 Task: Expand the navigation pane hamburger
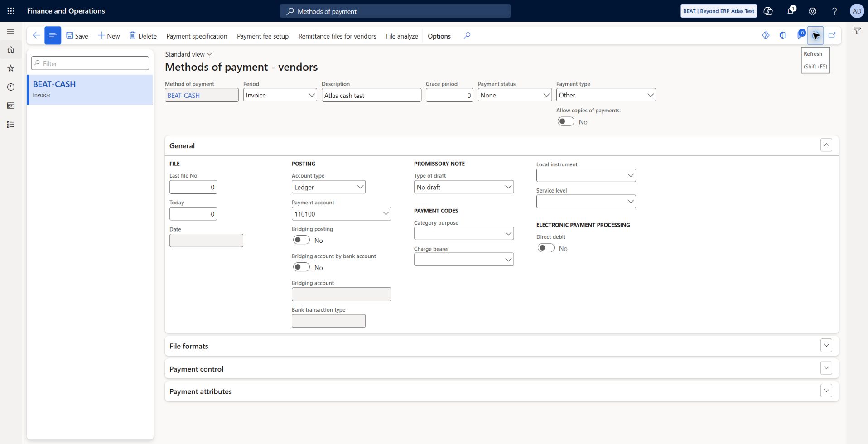(x=11, y=31)
